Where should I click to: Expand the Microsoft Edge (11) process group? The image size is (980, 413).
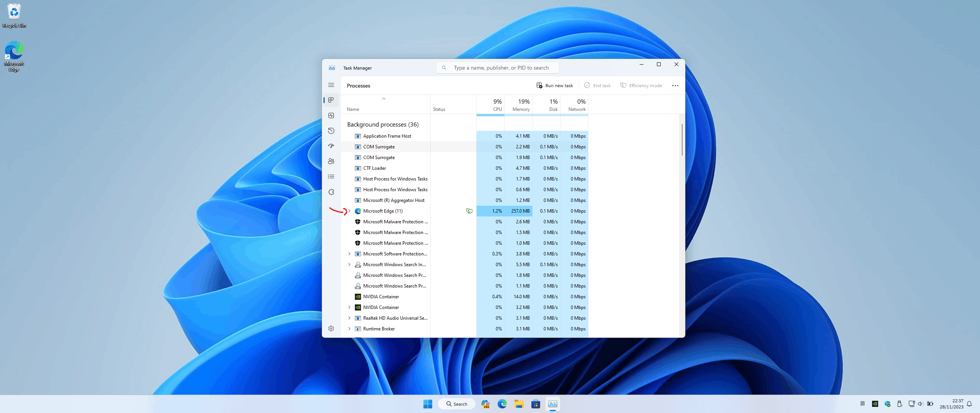click(349, 211)
